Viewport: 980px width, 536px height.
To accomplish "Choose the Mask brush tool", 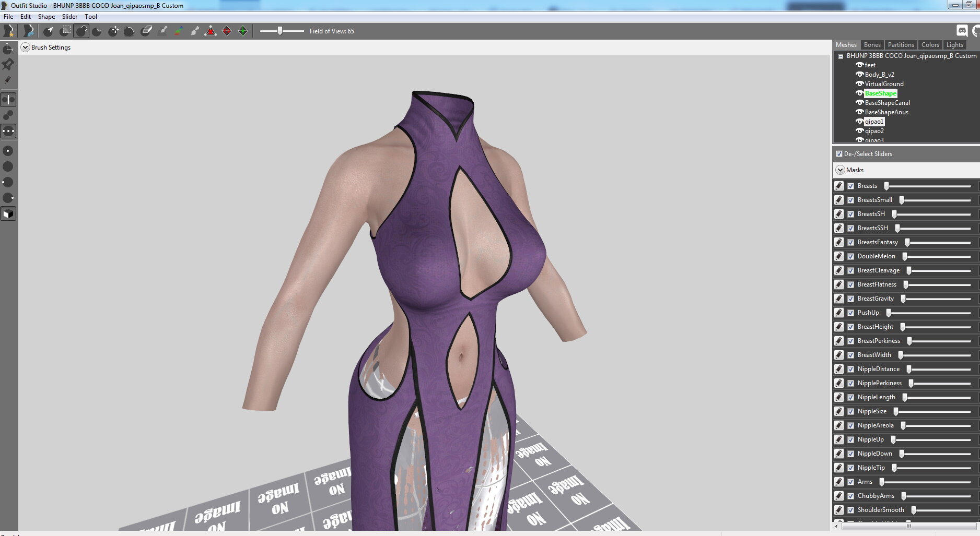I will click(65, 31).
